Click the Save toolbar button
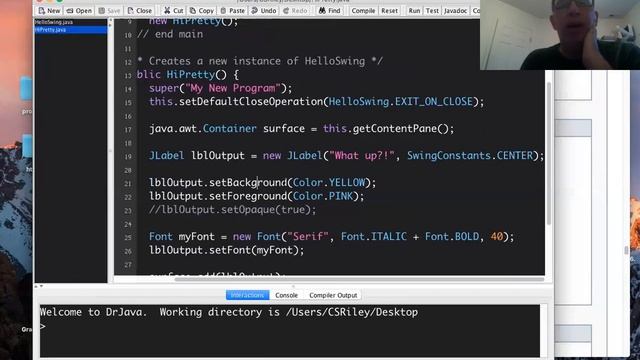This screenshot has height=360, width=640. [x=109, y=11]
